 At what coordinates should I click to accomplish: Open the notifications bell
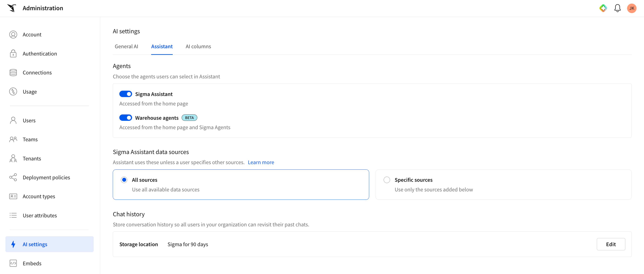617,8
